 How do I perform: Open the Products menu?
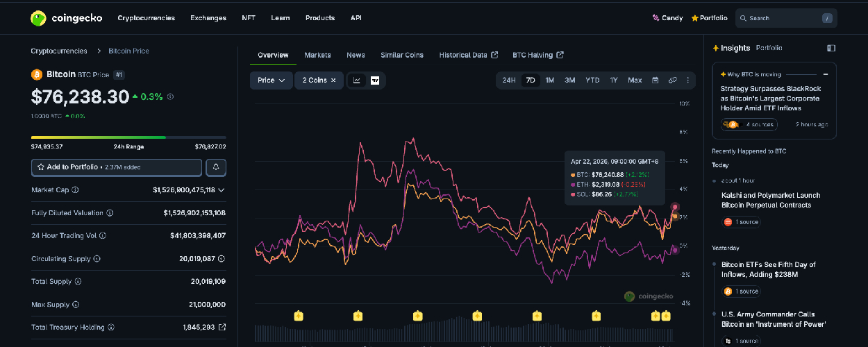tap(320, 18)
